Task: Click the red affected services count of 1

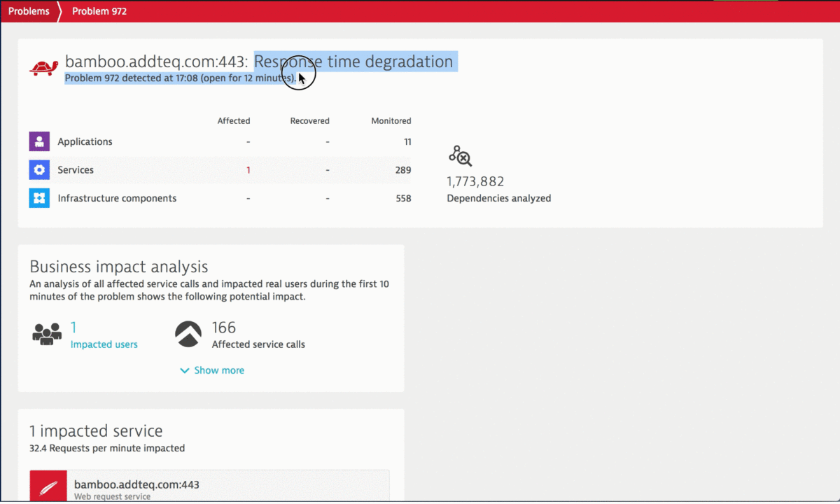Action: (248, 169)
